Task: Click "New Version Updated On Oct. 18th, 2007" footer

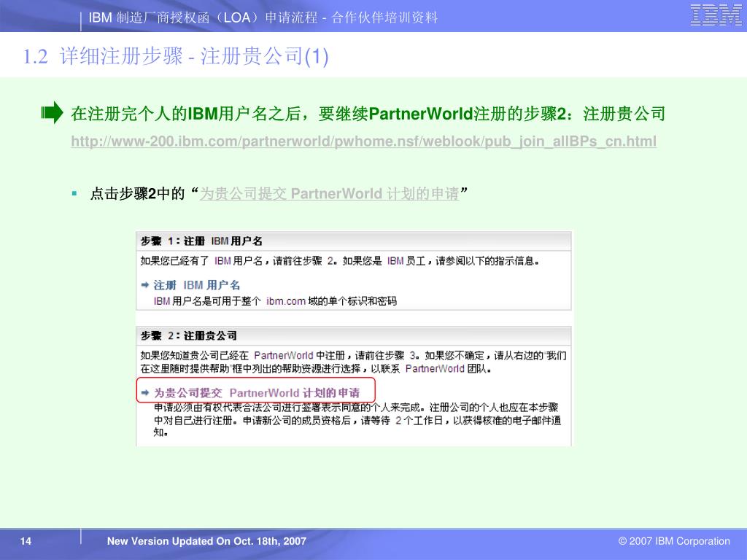Action: (x=206, y=541)
